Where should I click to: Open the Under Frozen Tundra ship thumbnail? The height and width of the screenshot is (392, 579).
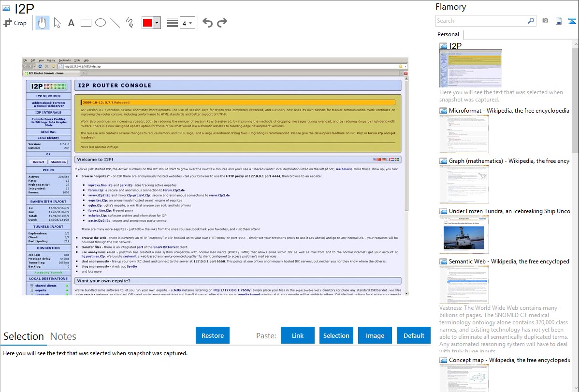tap(464, 234)
